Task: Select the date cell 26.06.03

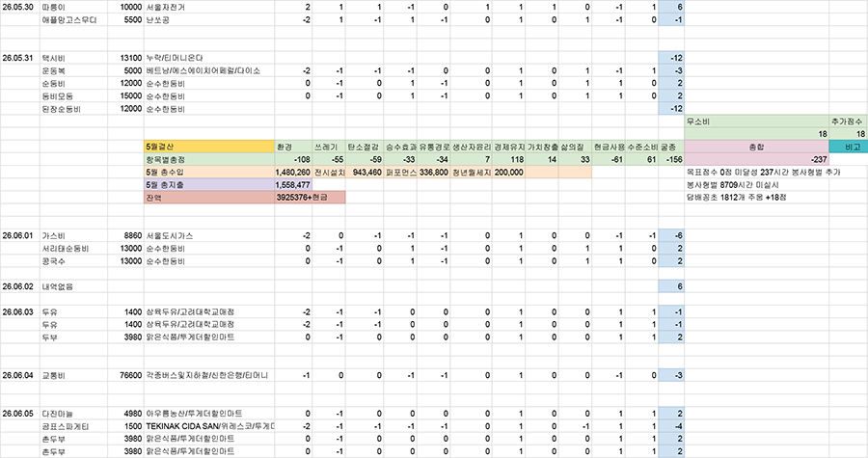Action: (20, 312)
